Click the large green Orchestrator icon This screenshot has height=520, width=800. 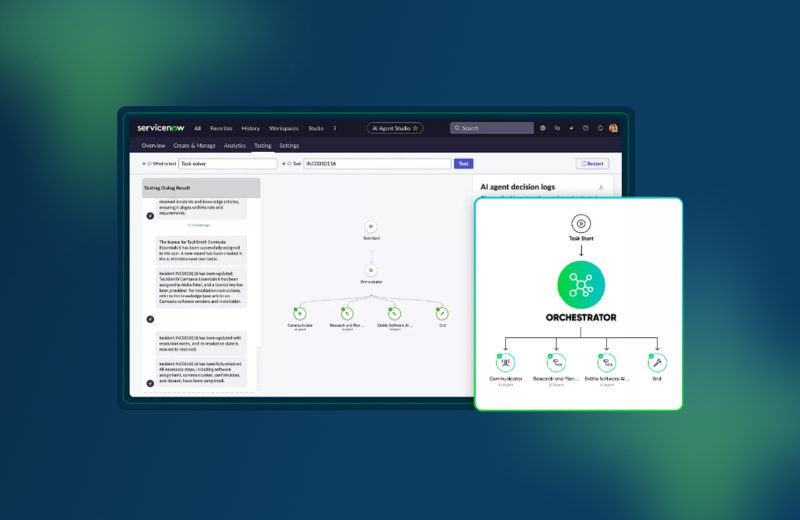pyautogui.click(x=579, y=284)
